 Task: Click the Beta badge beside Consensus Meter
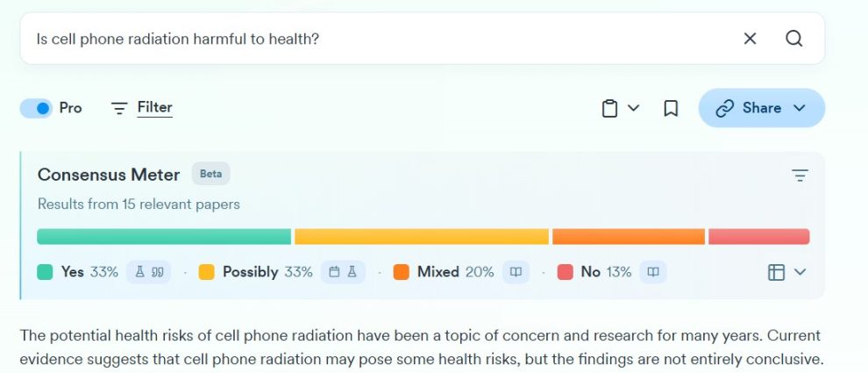click(210, 174)
